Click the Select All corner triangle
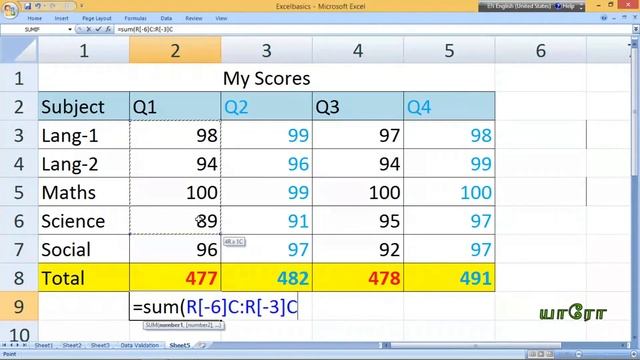This screenshot has width=640, height=360. coord(19,50)
